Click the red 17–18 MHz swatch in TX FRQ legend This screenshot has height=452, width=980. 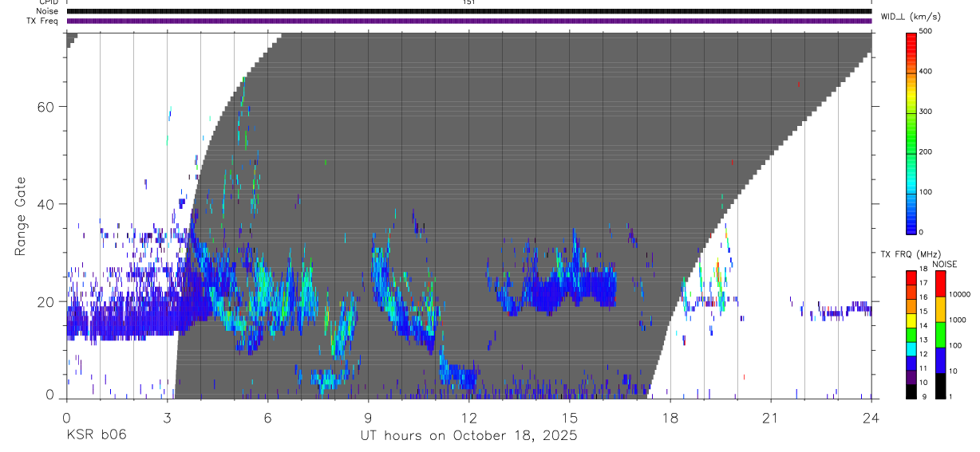point(911,278)
